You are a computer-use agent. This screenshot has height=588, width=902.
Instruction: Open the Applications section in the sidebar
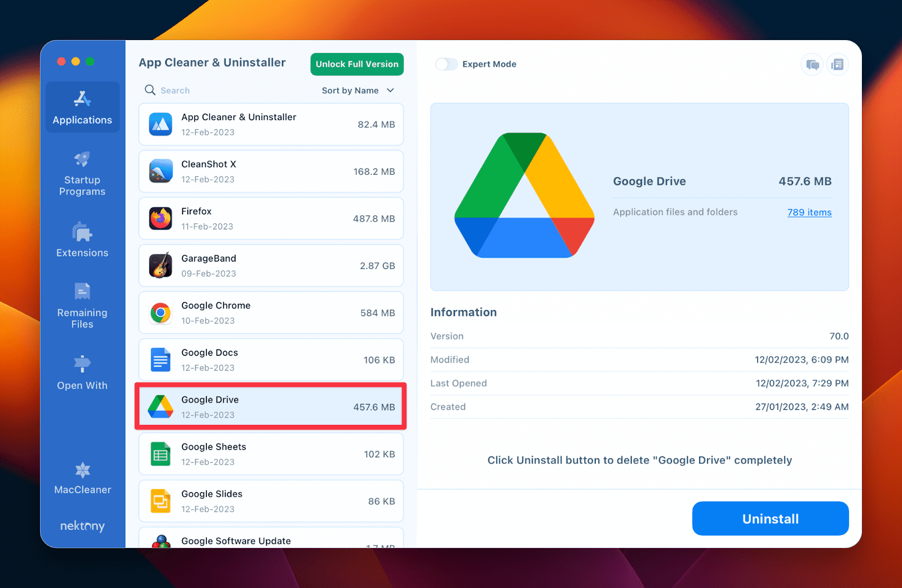(x=82, y=107)
